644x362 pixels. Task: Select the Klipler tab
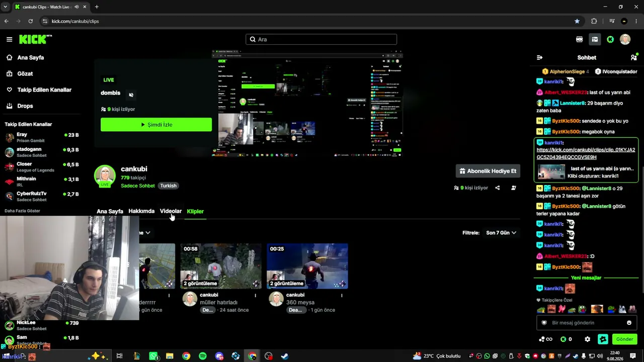coord(195,211)
